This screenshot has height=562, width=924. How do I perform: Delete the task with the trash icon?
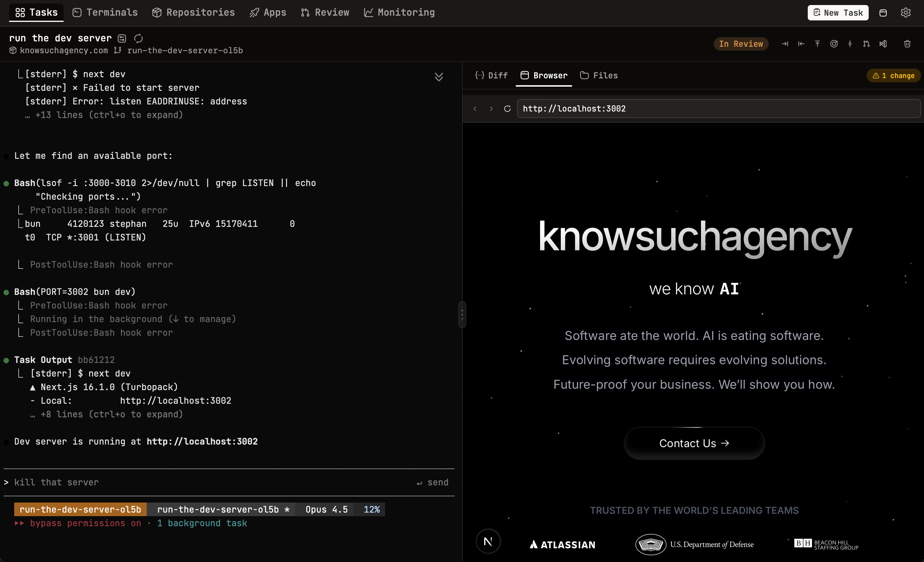click(907, 44)
